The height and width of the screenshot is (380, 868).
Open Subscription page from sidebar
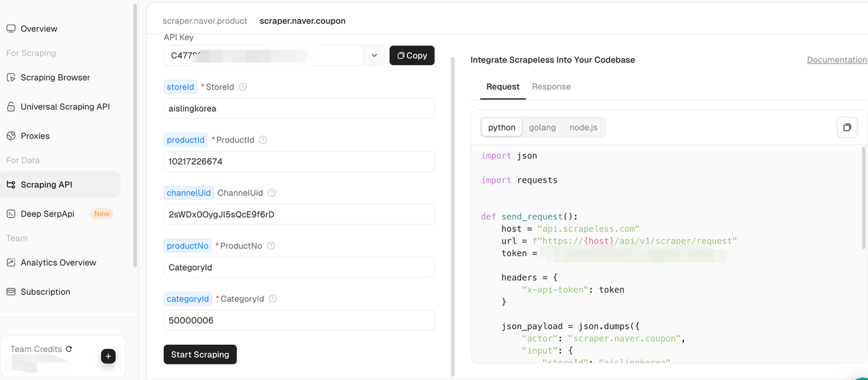45,292
